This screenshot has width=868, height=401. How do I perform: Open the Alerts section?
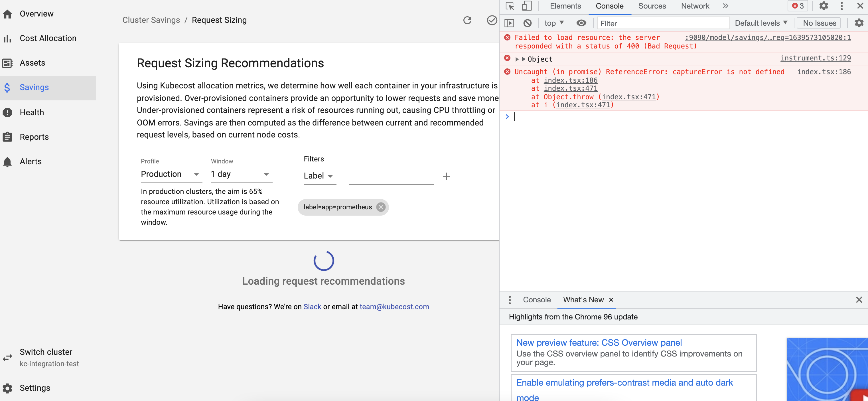30,161
